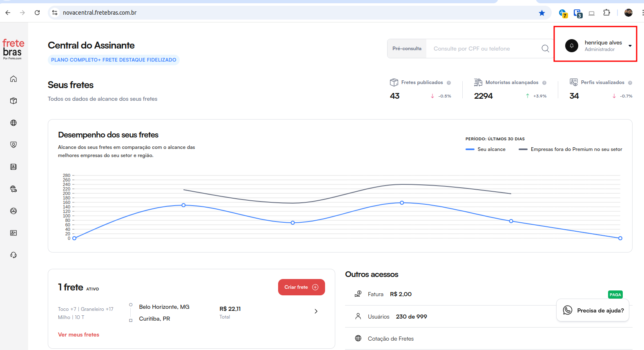644x350 pixels.
Task: Click the Fretebras logo
Action: coord(13,49)
